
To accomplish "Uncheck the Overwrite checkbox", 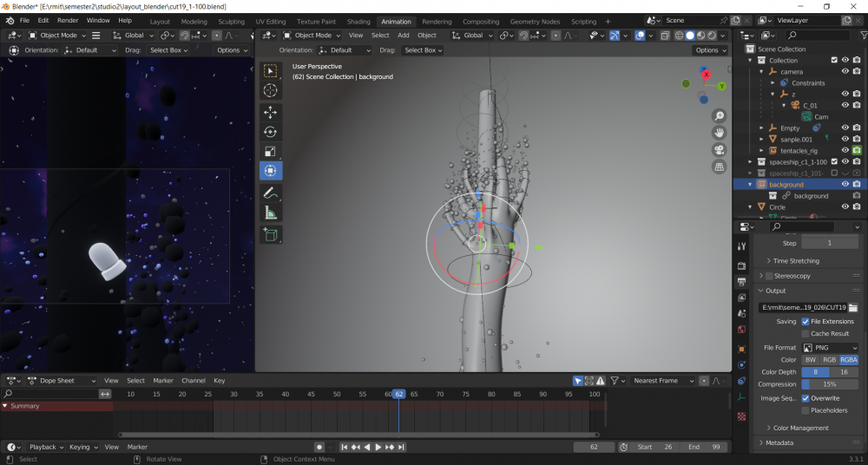I will [x=806, y=398].
